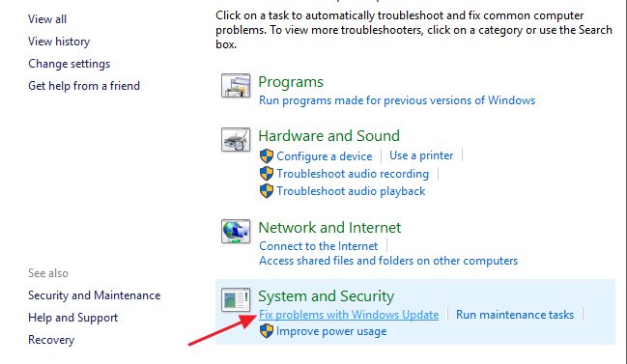The width and height of the screenshot is (627, 364).
Task: Click the Network and Internet globe icon
Action: tap(236, 232)
